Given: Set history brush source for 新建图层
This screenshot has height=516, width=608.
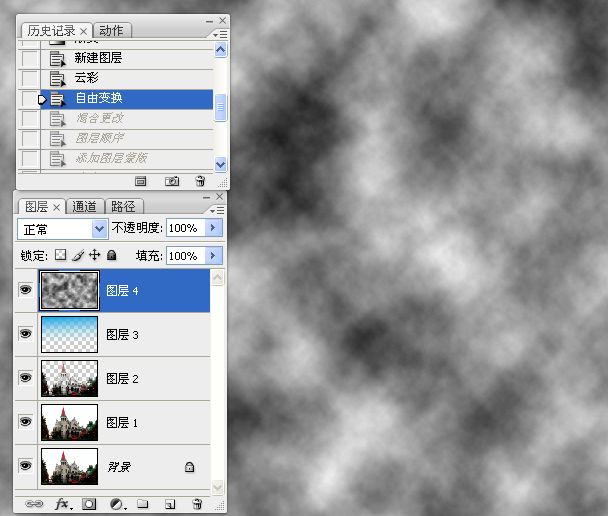Looking at the screenshot, I should click(x=30, y=58).
